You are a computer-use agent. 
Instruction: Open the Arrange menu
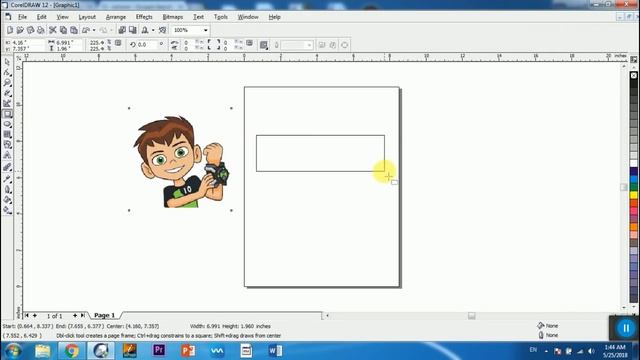(x=116, y=17)
